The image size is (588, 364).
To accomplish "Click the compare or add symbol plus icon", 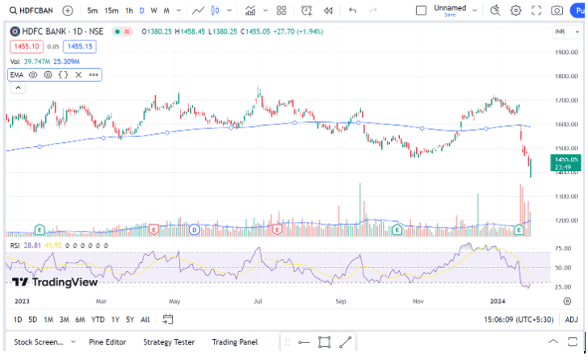I will click(68, 10).
